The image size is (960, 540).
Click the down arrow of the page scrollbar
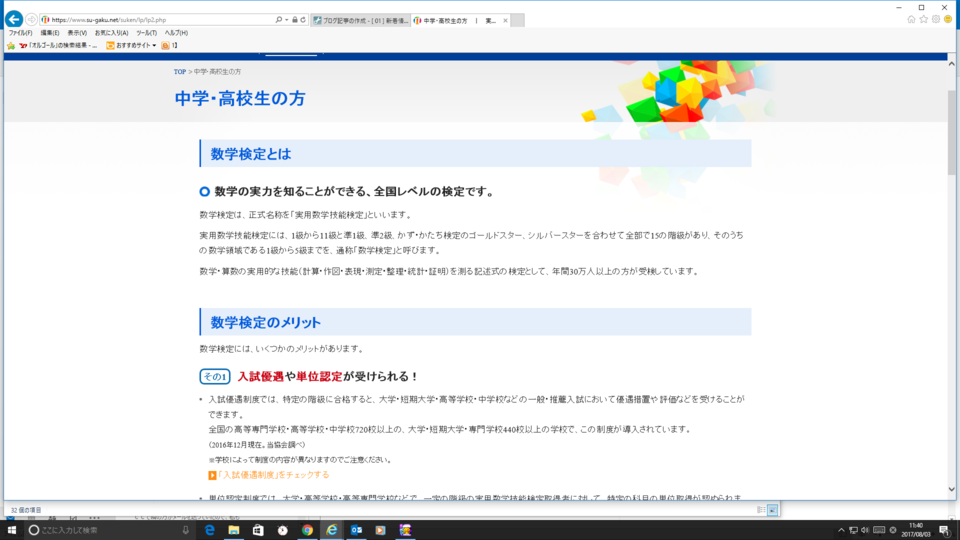(x=951, y=489)
